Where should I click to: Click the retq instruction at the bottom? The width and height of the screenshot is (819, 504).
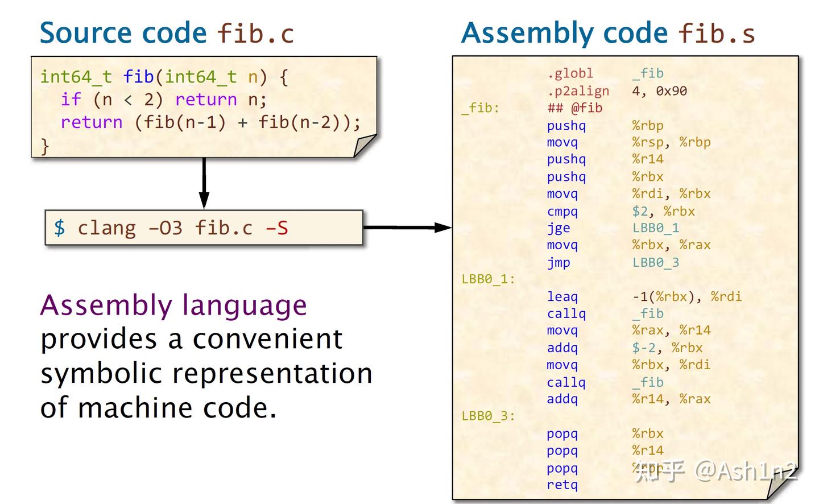coord(563,485)
